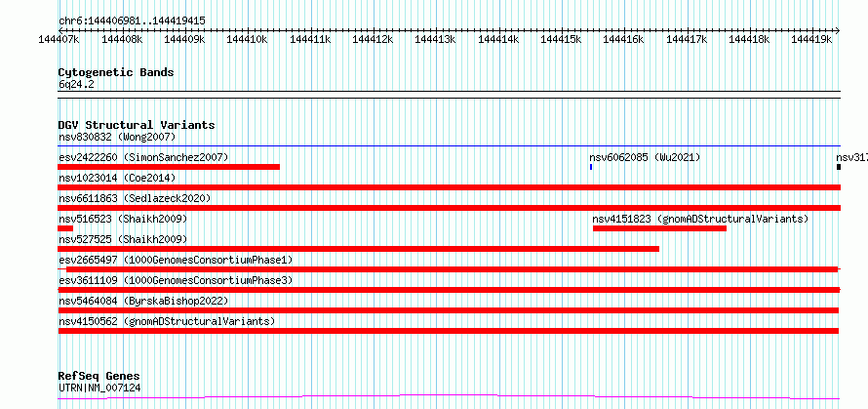The width and height of the screenshot is (868, 409).
Task: Click the esv2665497 (1000GenomesConsortiumPhase1) label
Action: pos(176,260)
